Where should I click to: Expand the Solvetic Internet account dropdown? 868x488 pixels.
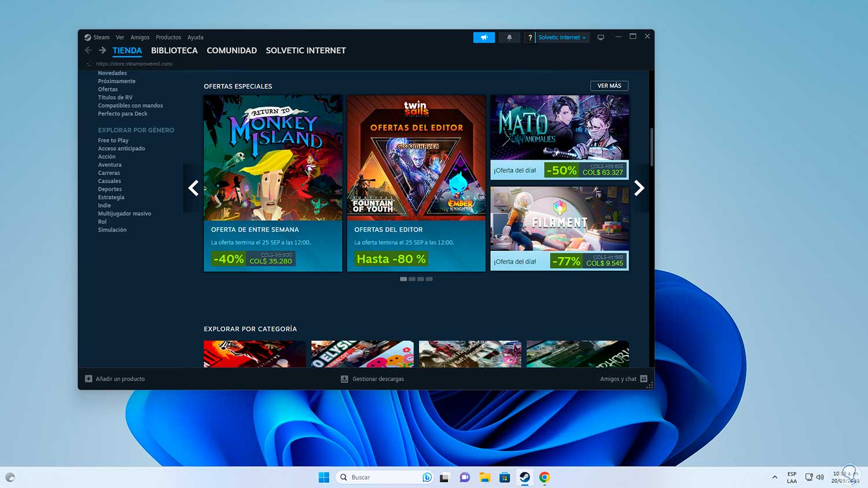coord(562,38)
